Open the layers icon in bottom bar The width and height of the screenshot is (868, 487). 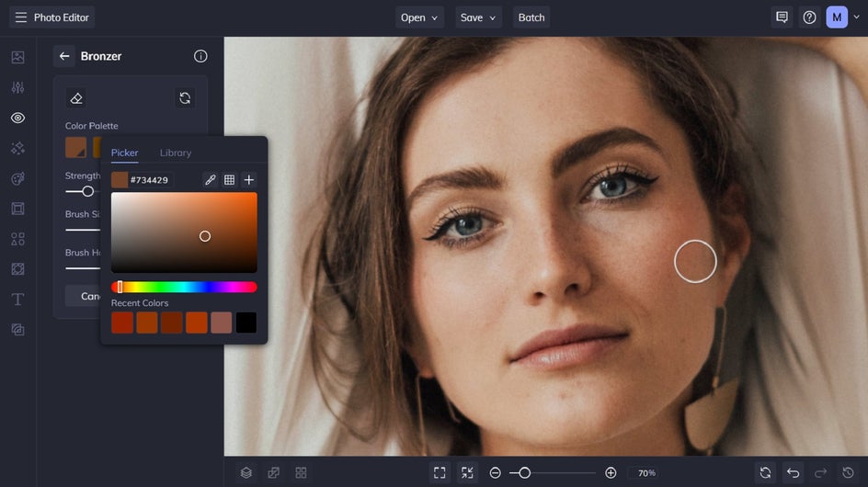(x=246, y=472)
